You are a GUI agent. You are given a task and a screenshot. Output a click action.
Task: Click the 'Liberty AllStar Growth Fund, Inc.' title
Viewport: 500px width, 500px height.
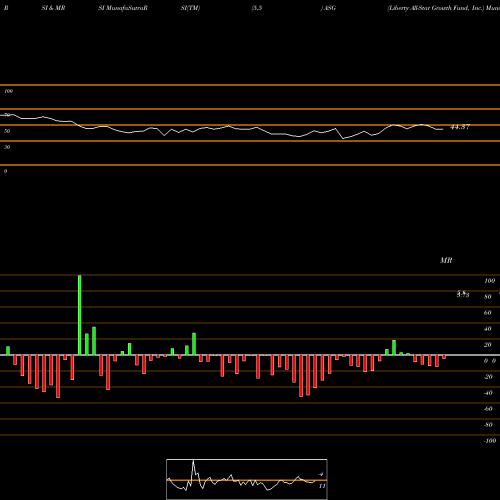[x=436, y=8]
